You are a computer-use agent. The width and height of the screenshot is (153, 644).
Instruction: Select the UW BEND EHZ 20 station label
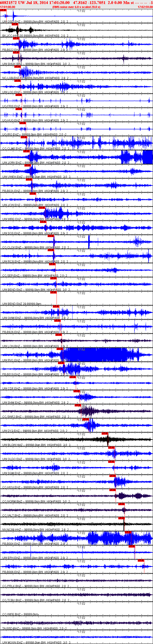click(22, 304)
